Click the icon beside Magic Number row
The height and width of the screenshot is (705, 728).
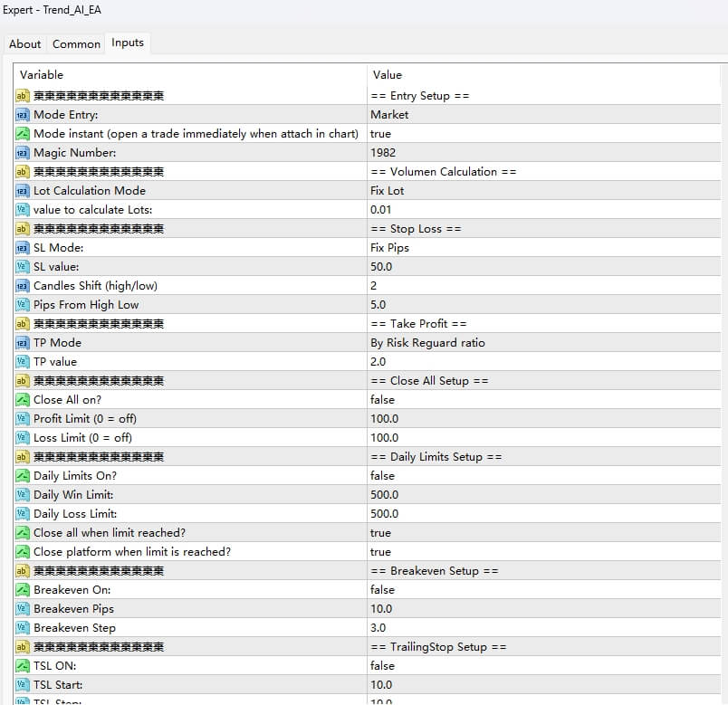coord(23,153)
